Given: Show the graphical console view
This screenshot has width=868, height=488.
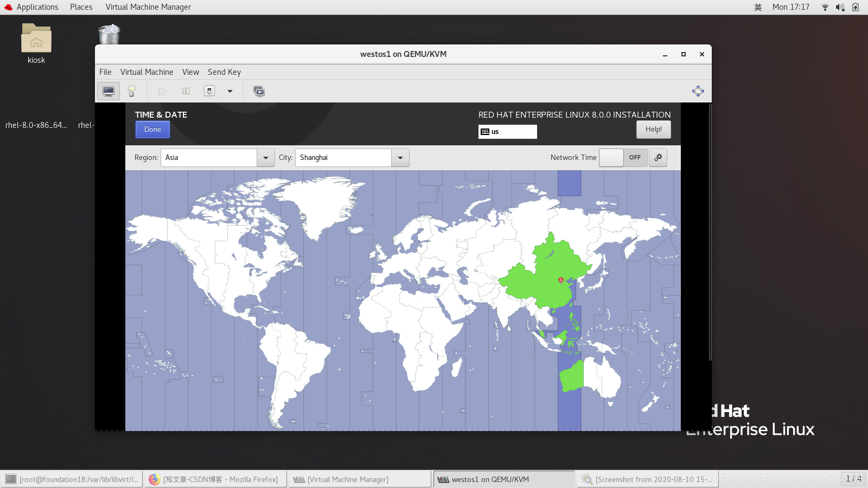Looking at the screenshot, I should click(108, 91).
